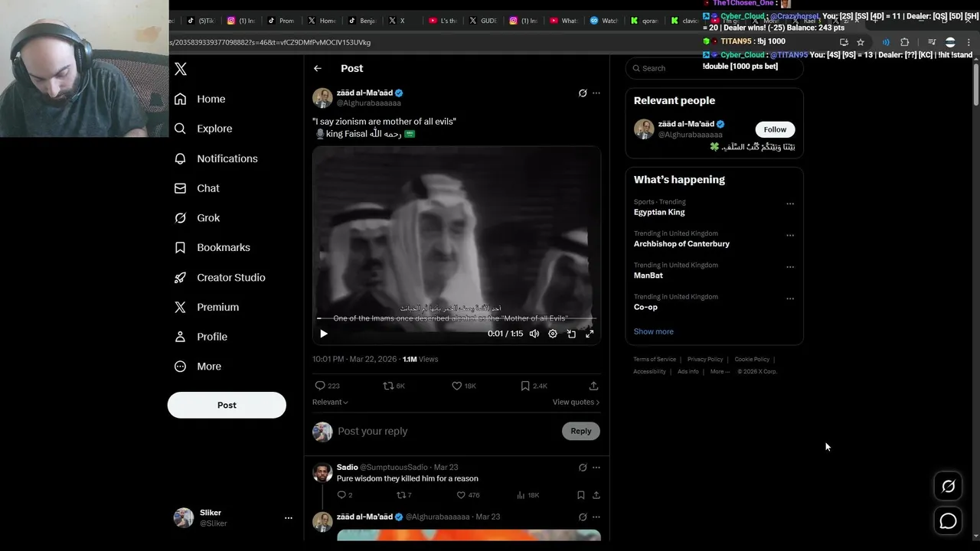Viewport: 980px width, 551px height.
Task: Click Show more under What's happening
Action: (x=653, y=331)
